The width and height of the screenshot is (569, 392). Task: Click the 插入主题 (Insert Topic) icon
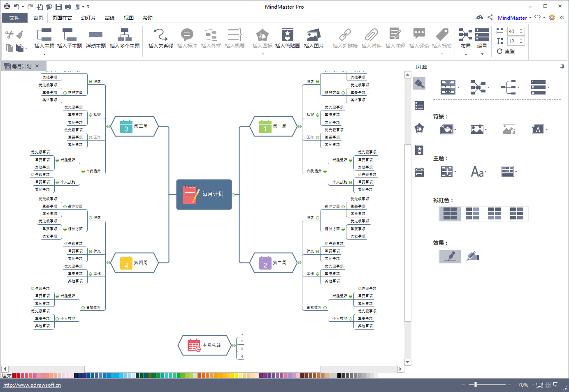point(44,35)
